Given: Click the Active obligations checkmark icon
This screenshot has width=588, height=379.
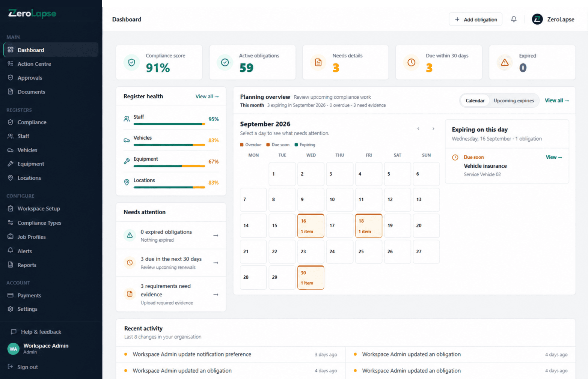Looking at the screenshot, I should pyautogui.click(x=225, y=62).
